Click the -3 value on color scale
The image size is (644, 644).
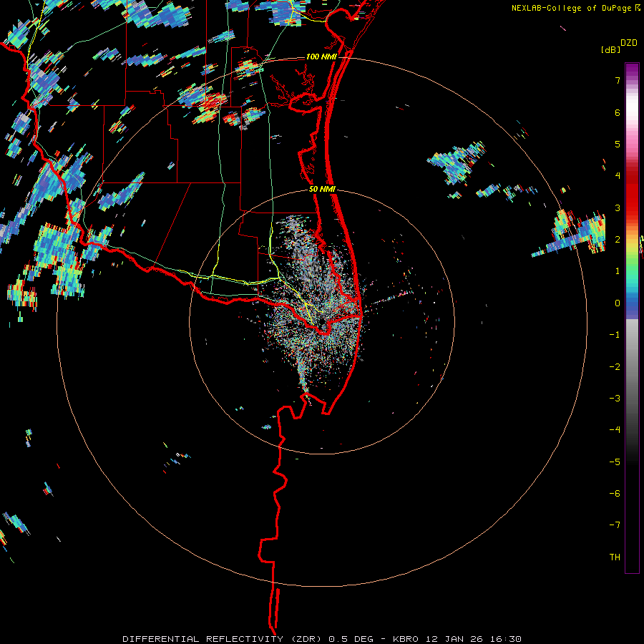point(615,398)
